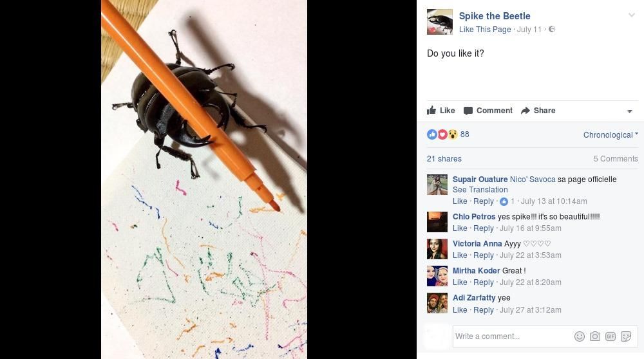This screenshot has width=644, height=359.
Task: Click See Translation under Supair's comment
Action: click(x=480, y=190)
